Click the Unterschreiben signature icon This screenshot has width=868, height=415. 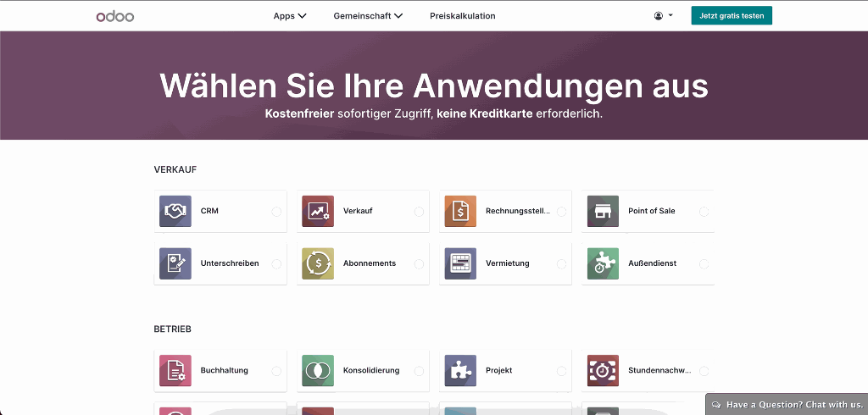175,263
